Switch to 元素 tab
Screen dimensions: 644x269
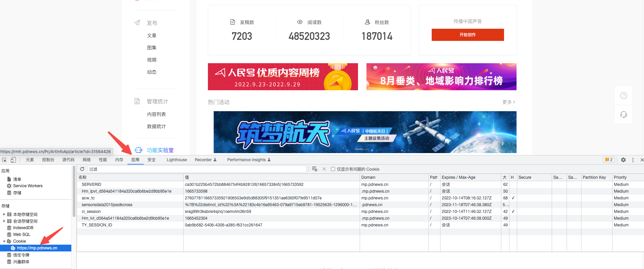[30, 160]
